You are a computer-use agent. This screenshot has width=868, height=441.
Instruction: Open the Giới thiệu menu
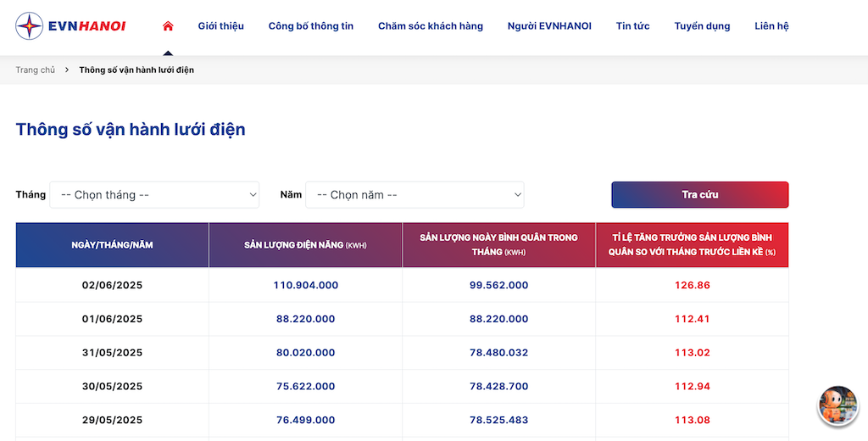tap(221, 26)
